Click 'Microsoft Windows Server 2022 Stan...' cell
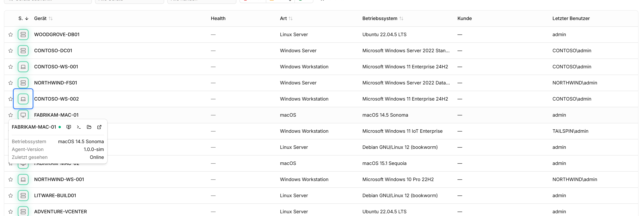The image size is (644, 216). tap(406, 51)
